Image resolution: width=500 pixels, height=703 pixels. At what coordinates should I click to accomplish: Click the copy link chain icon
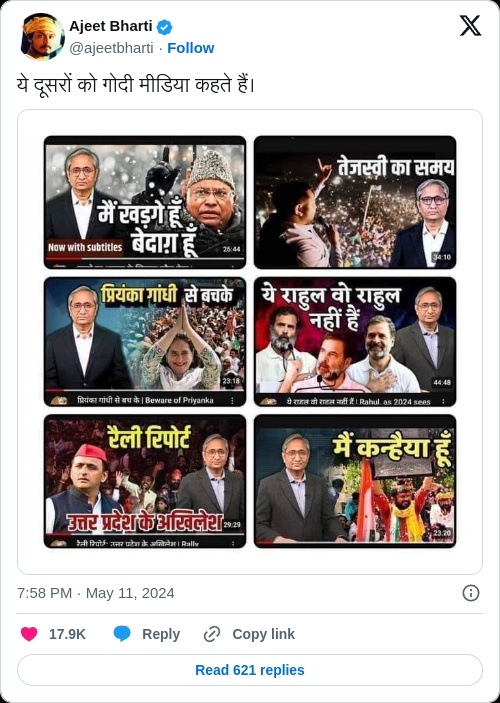pyautogui.click(x=211, y=634)
